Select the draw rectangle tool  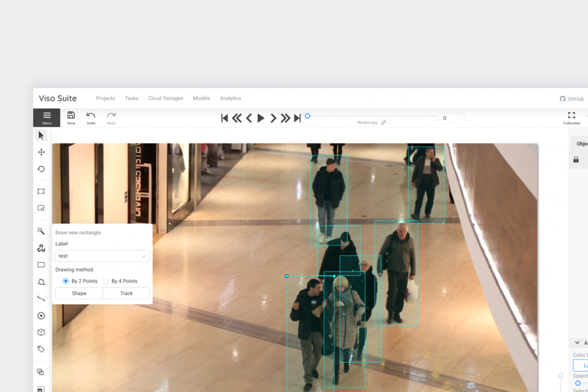[x=41, y=265]
